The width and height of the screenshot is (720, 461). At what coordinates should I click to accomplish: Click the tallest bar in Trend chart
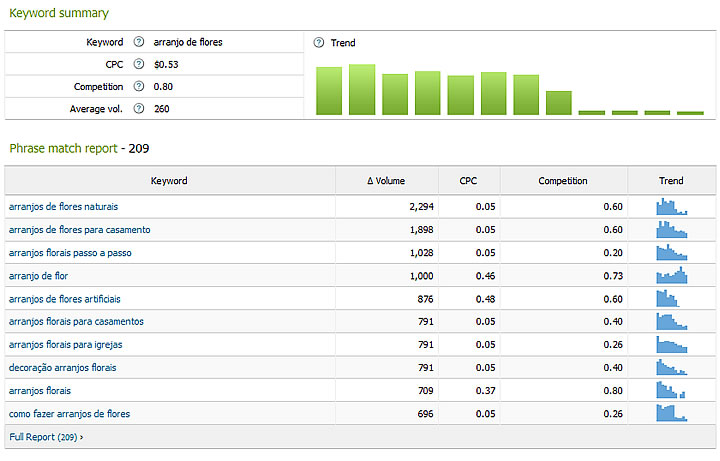pyautogui.click(x=361, y=90)
